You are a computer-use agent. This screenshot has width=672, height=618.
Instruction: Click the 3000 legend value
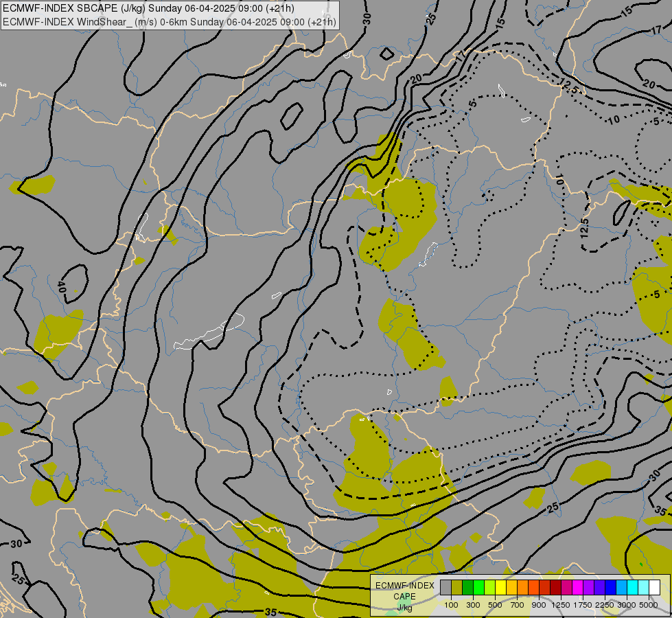(x=627, y=605)
